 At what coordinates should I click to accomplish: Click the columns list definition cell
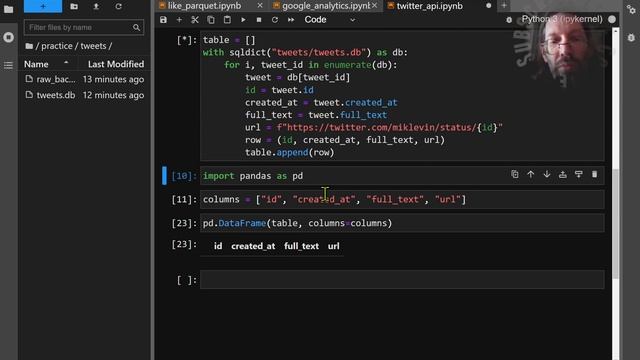tap(402, 200)
